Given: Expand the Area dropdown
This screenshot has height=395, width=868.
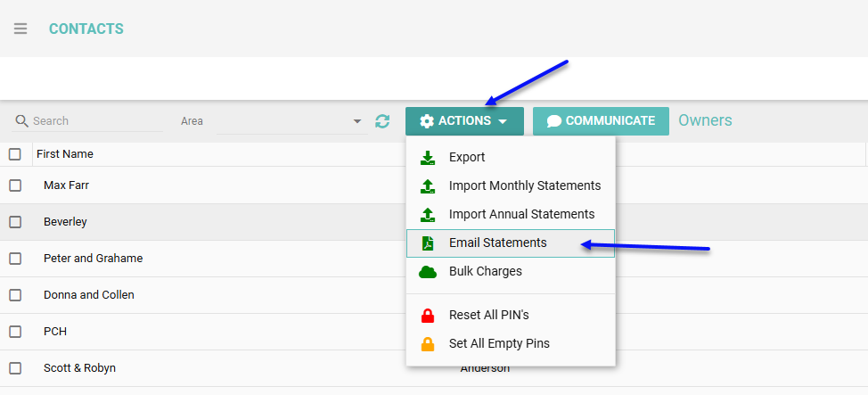Looking at the screenshot, I should (357, 121).
